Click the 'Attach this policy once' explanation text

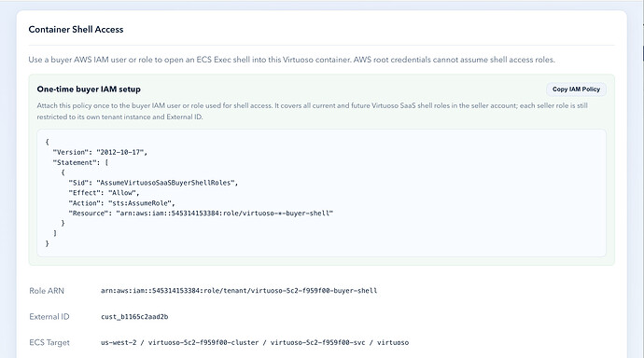[x=312, y=111]
